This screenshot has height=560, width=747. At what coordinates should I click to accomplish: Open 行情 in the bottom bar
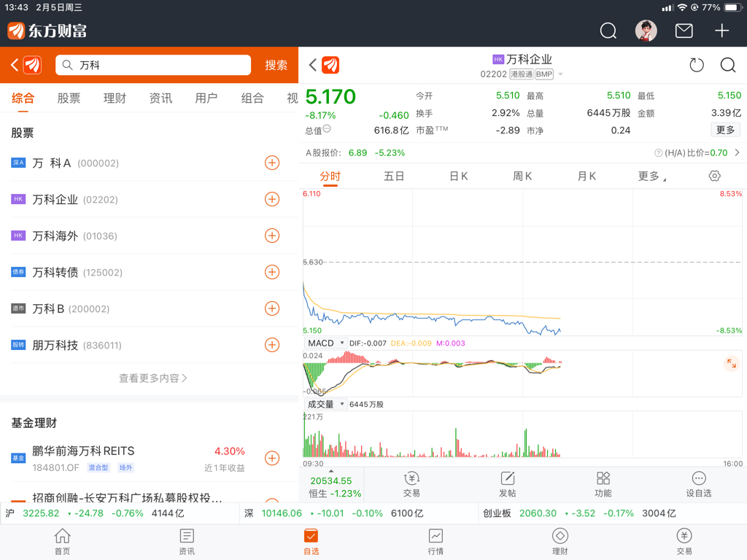pos(436,542)
